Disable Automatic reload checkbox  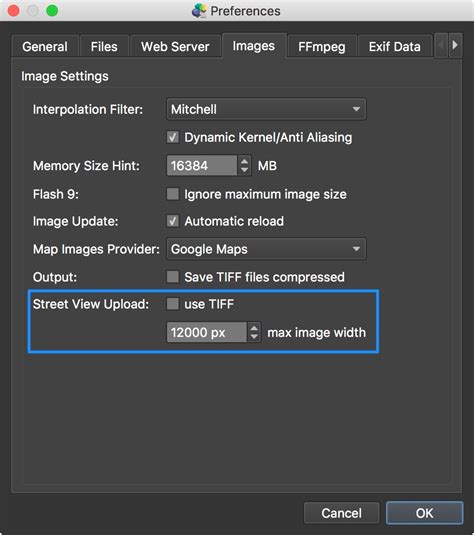(173, 221)
